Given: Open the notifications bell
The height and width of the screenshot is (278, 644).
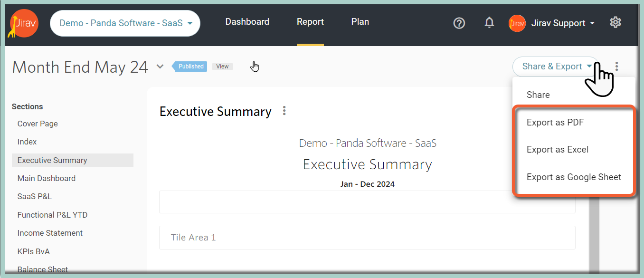Looking at the screenshot, I should [x=489, y=22].
